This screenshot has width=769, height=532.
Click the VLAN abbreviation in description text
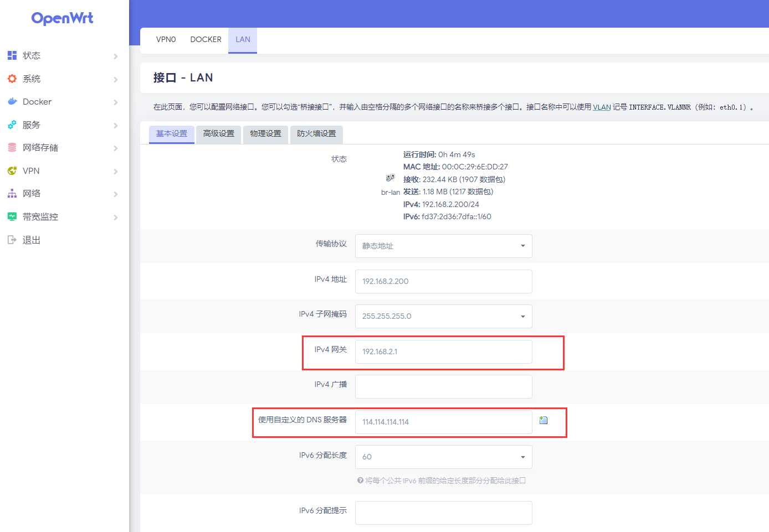[x=602, y=107]
